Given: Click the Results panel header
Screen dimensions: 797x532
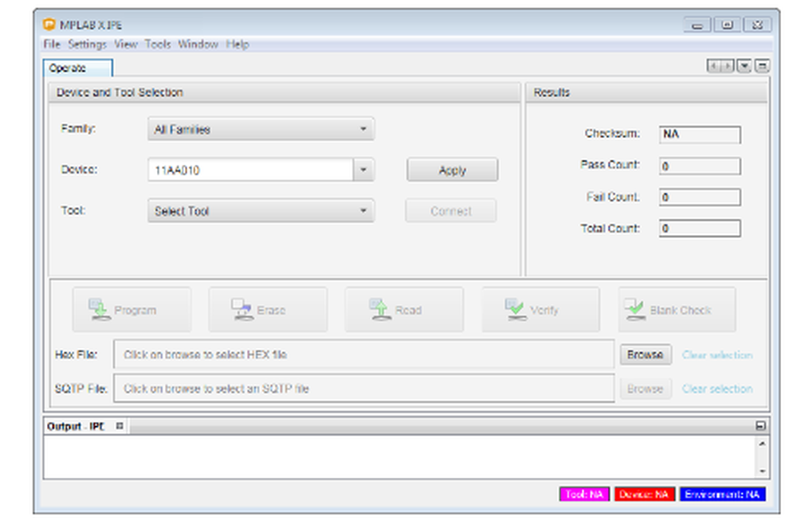Looking at the screenshot, I should [x=646, y=92].
